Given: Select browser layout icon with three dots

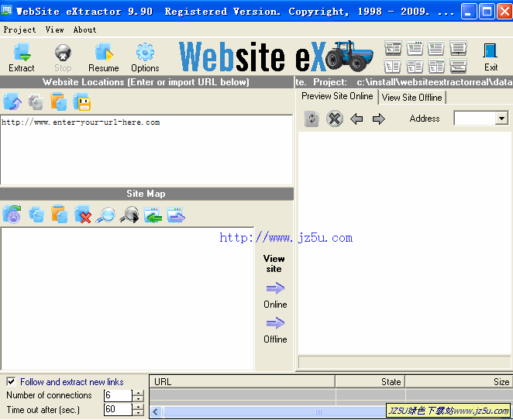Looking at the screenshot, I should (415, 48).
